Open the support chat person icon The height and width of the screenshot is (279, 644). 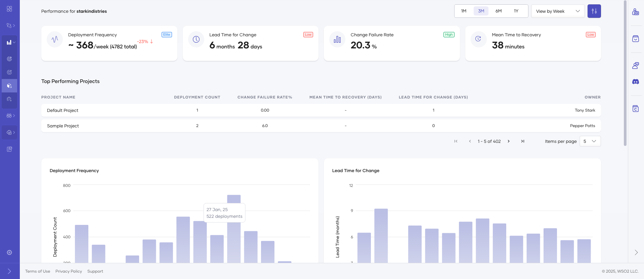[635, 66]
